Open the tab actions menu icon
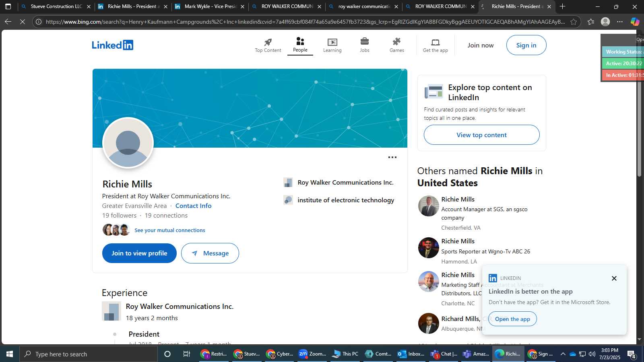 click(8, 6)
